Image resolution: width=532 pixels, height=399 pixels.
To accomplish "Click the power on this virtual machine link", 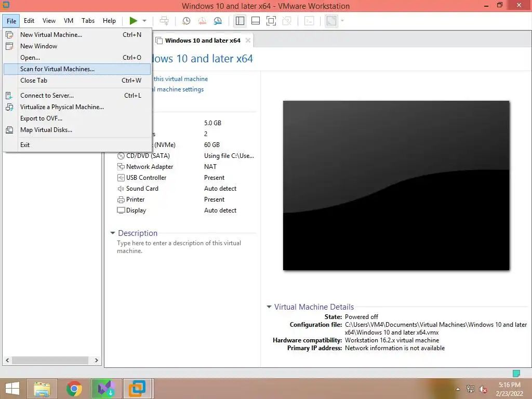I will (x=180, y=79).
